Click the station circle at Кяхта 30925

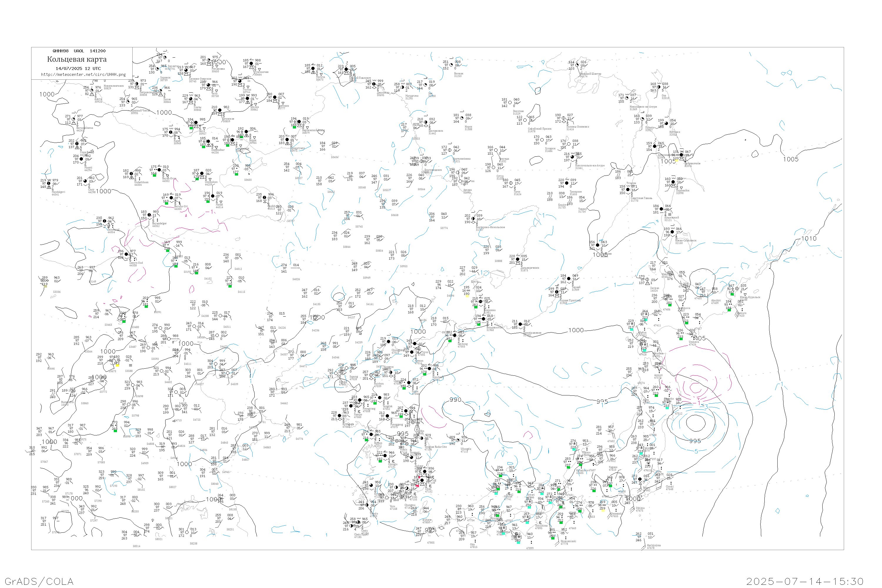coord(91,90)
